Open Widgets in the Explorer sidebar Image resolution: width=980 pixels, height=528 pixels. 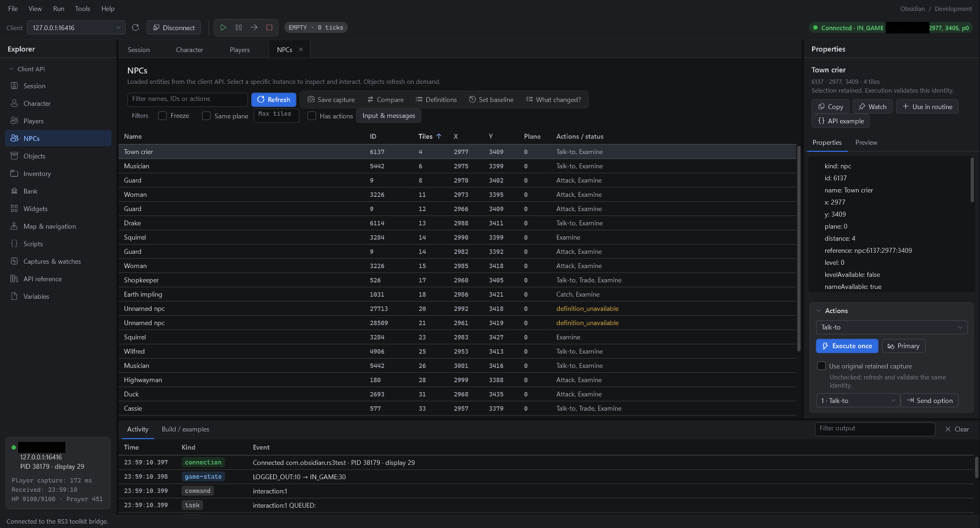(x=58, y=209)
